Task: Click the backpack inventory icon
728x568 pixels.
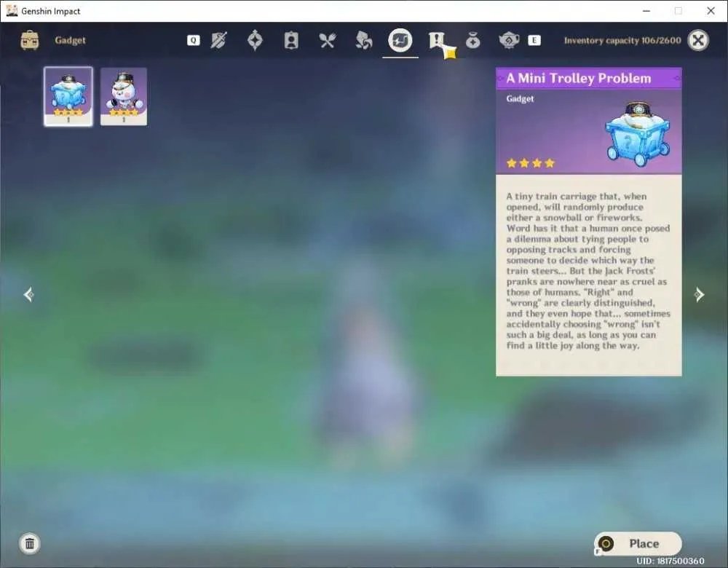Action: 30,40
